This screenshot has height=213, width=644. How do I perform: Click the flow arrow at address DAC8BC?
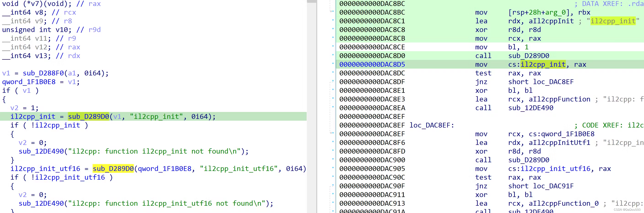(331, 12)
